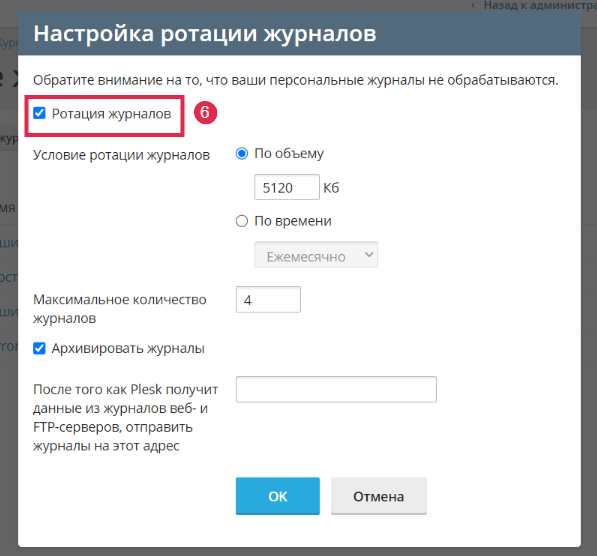Choose the По времени radio option
The width and height of the screenshot is (597, 556).
click(242, 221)
